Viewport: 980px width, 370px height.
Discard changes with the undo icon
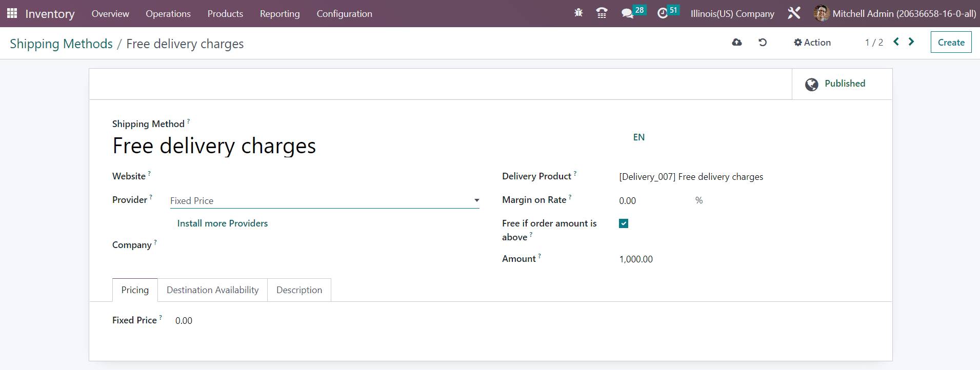[x=763, y=43]
